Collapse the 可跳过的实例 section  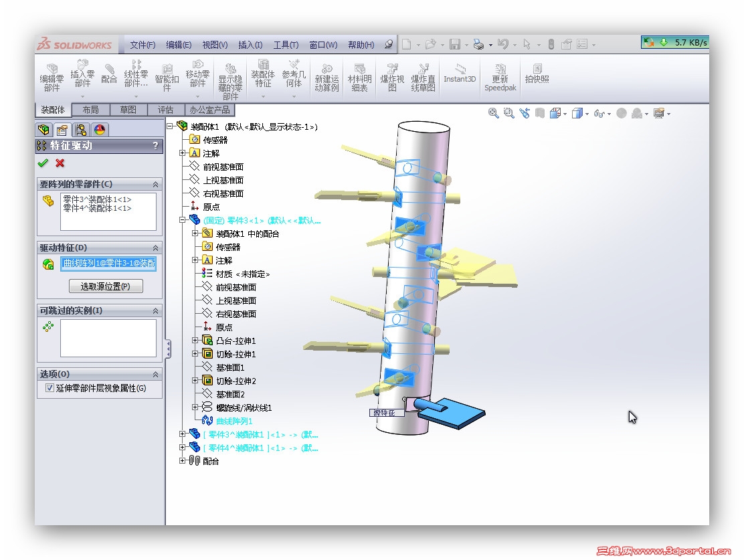(156, 311)
